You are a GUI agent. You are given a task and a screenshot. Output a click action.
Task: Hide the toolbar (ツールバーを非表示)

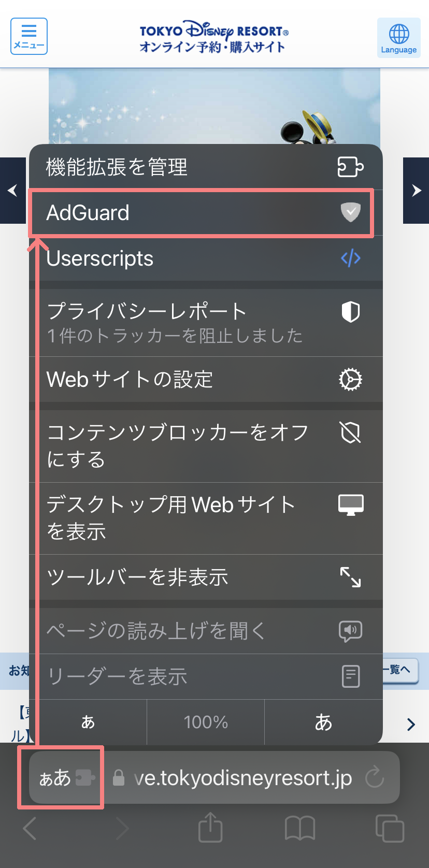pos(206,577)
